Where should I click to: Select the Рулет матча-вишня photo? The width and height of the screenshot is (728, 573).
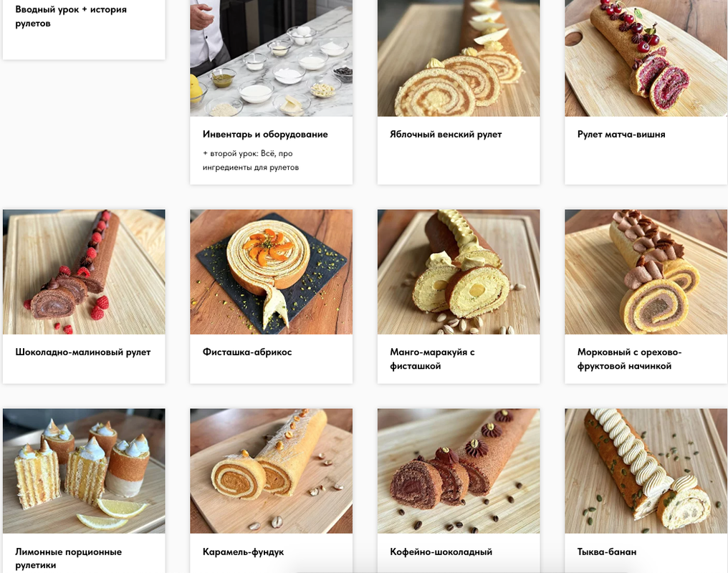(x=646, y=58)
